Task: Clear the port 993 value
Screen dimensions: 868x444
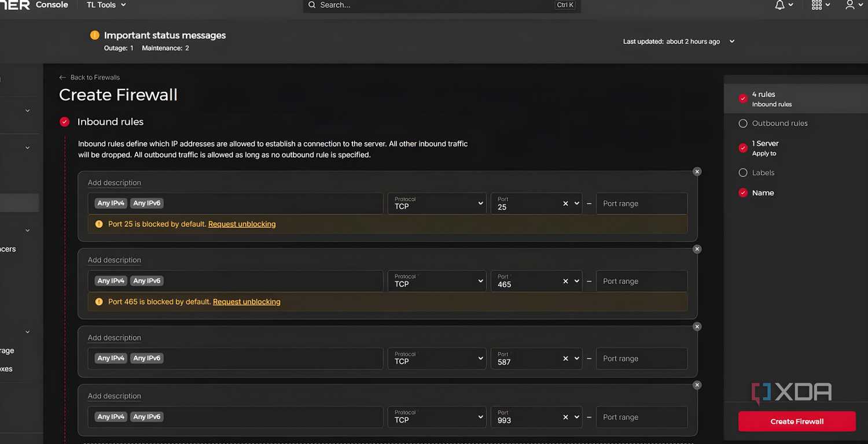Action: [x=565, y=417]
